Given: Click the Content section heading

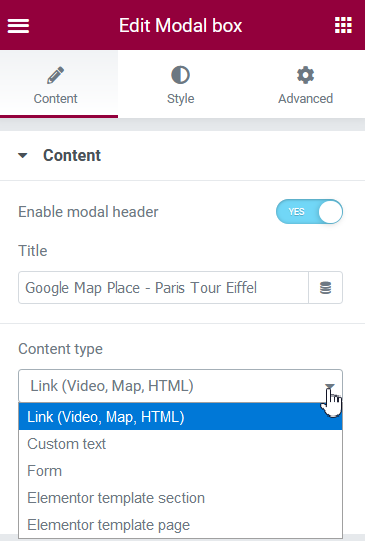Looking at the screenshot, I should coord(72,155).
